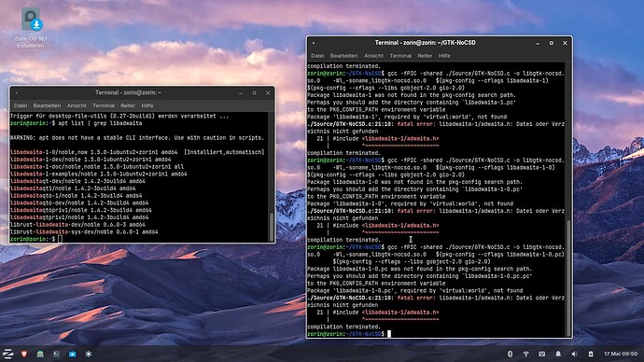Click 'Package libadwaita-1-0.pc was not found' line
644x362 pixels.
419,269
